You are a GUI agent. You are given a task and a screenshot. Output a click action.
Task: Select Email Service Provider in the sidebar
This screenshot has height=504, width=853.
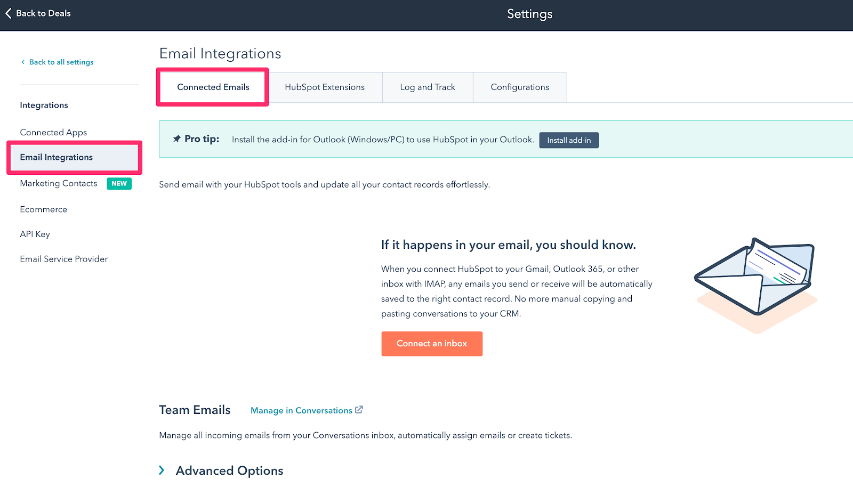click(x=64, y=259)
